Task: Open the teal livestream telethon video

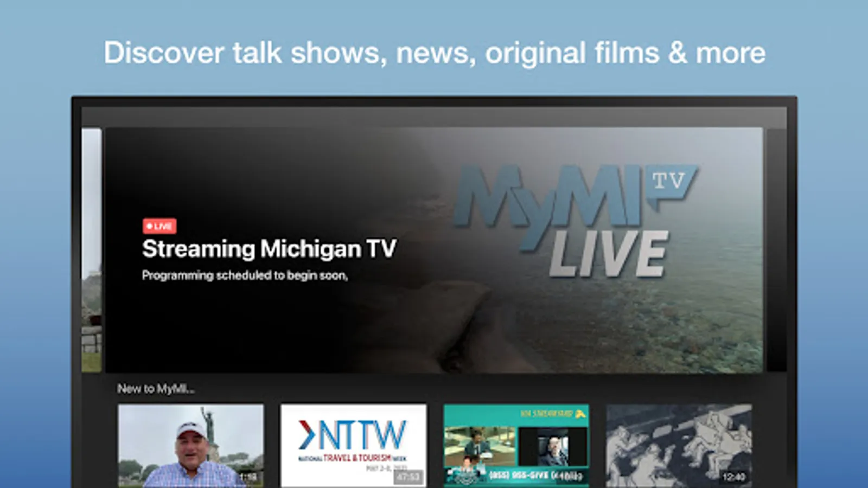Action: [516, 445]
